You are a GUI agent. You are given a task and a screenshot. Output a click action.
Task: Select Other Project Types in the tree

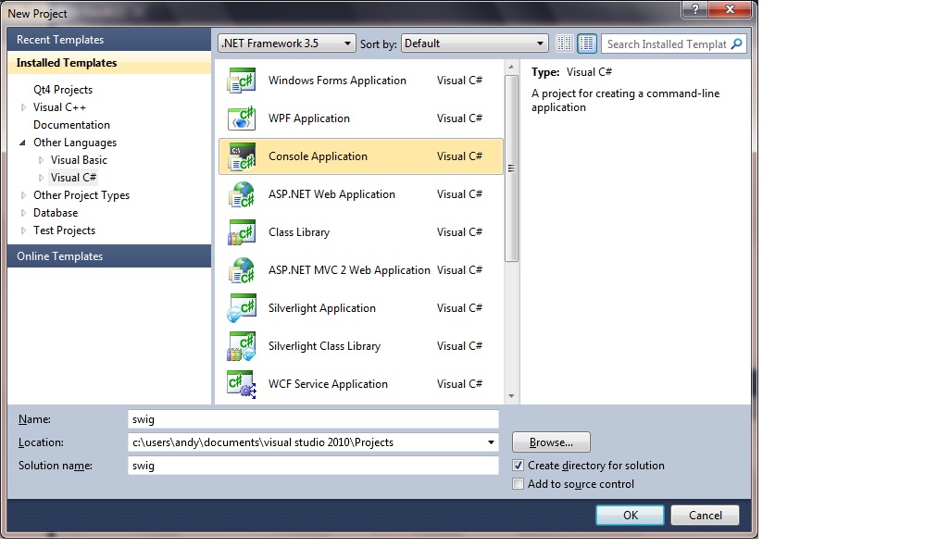click(x=81, y=195)
